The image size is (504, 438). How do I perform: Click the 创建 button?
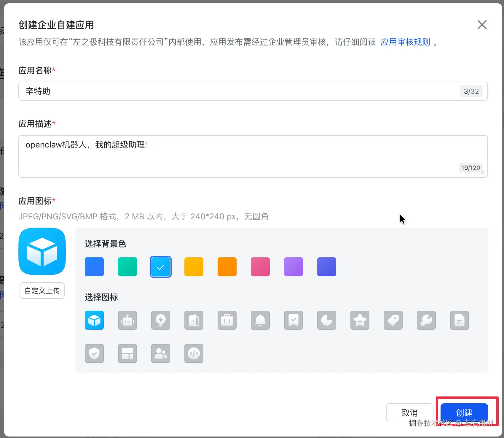coord(464,412)
